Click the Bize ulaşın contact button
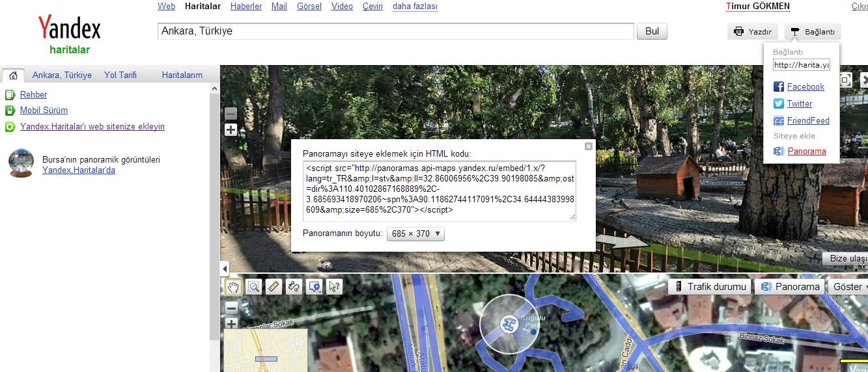The width and height of the screenshot is (868, 372). coord(845,259)
